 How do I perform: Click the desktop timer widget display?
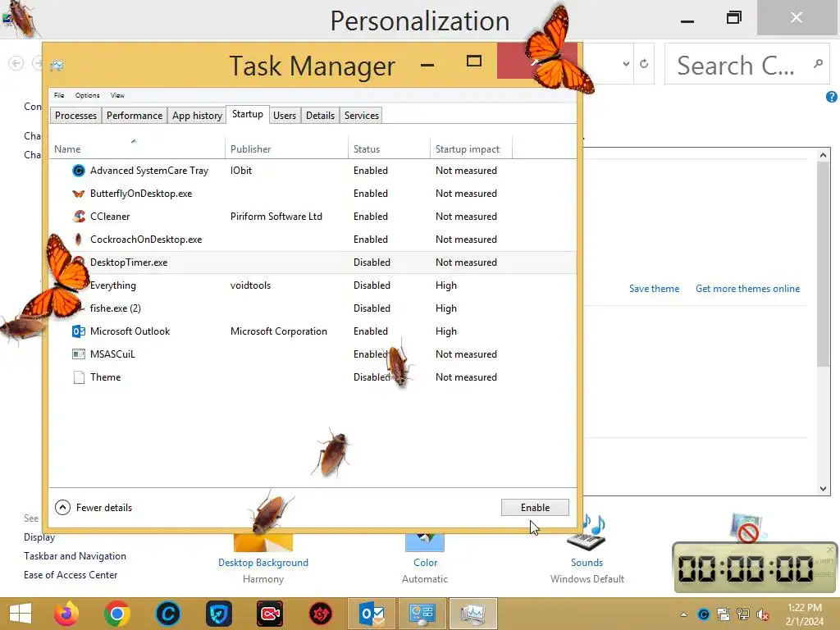(x=746, y=568)
